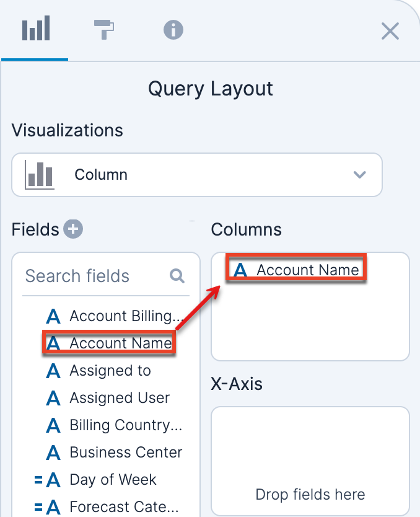Open the info tab icon
420x517 pixels.
click(173, 30)
